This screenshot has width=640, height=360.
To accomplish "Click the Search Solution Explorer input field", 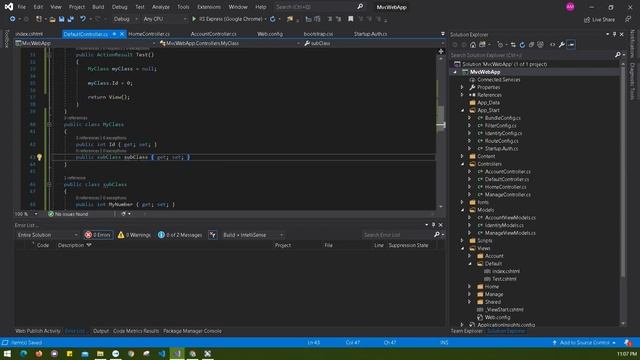I will coord(532,55).
